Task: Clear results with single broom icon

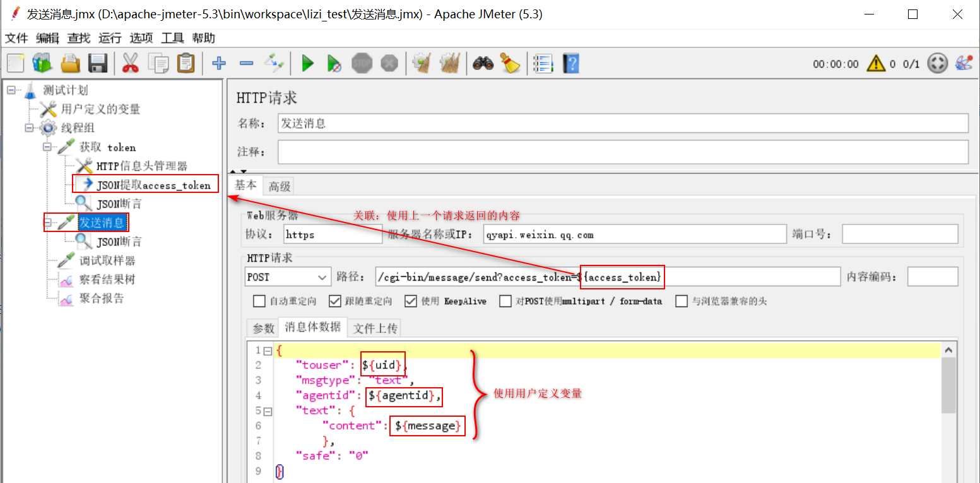Action: [x=422, y=63]
